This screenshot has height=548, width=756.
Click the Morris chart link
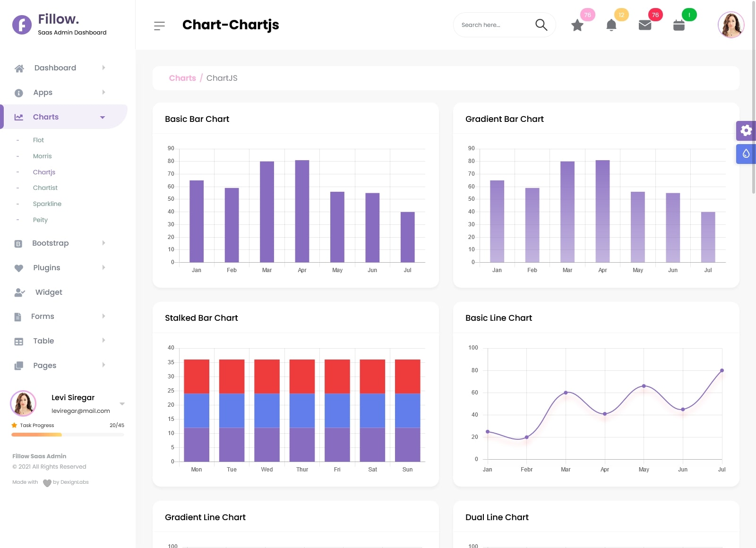tap(43, 156)
